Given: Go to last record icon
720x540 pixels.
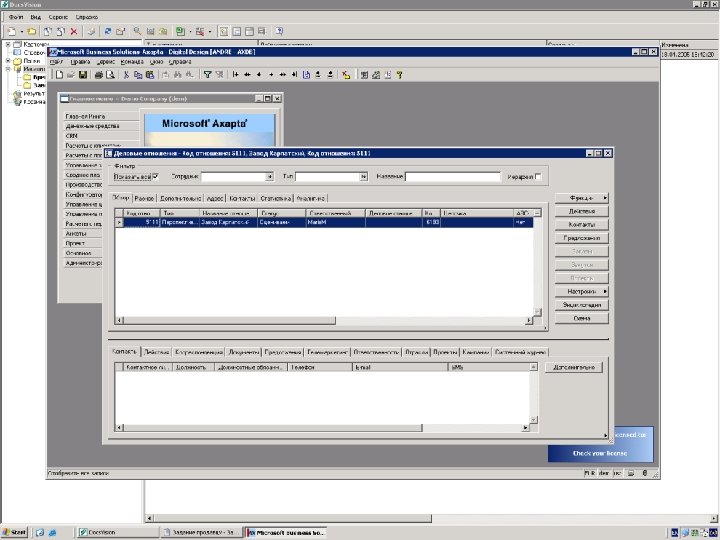Looking at the screenshot, I should coord(294,74).
